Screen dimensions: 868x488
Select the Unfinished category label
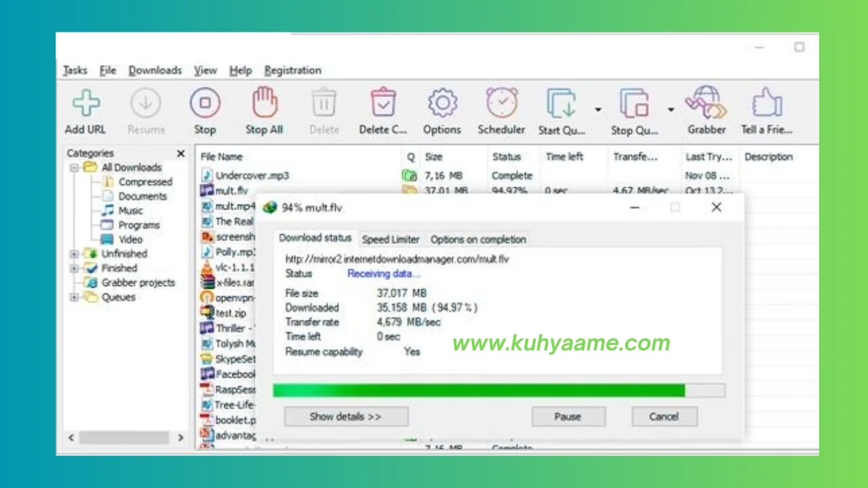124,254
